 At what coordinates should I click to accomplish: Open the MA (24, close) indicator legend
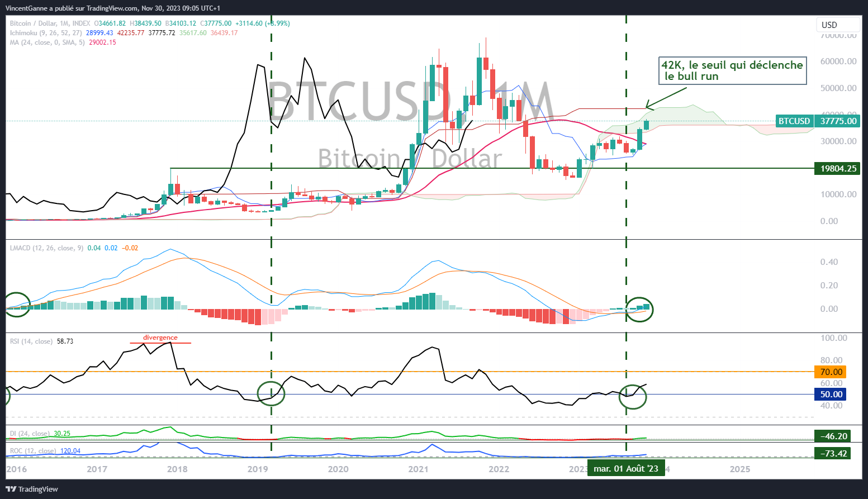tap(48, 42)
